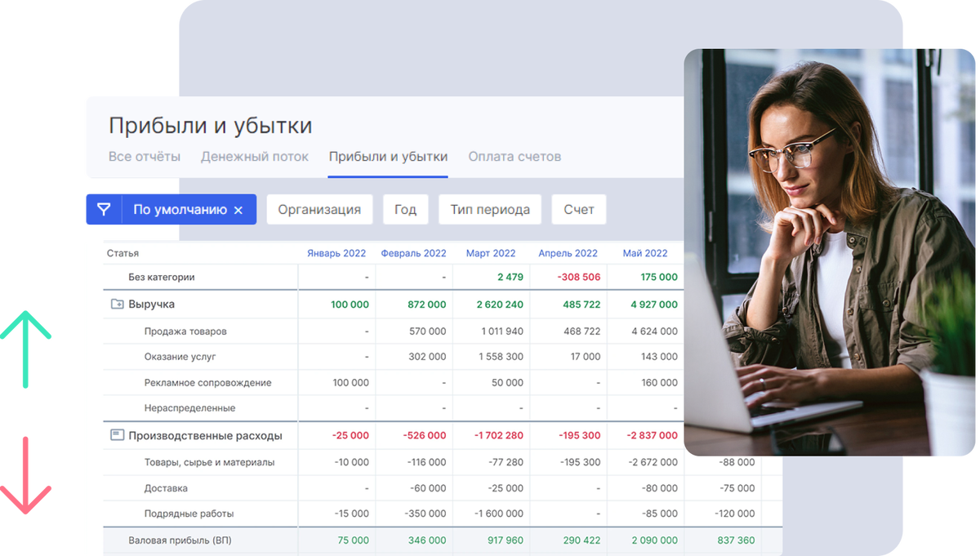The width and height of the screenshot is (980, 556).
Task: Click the Статья column header
Action: (122, 253)
